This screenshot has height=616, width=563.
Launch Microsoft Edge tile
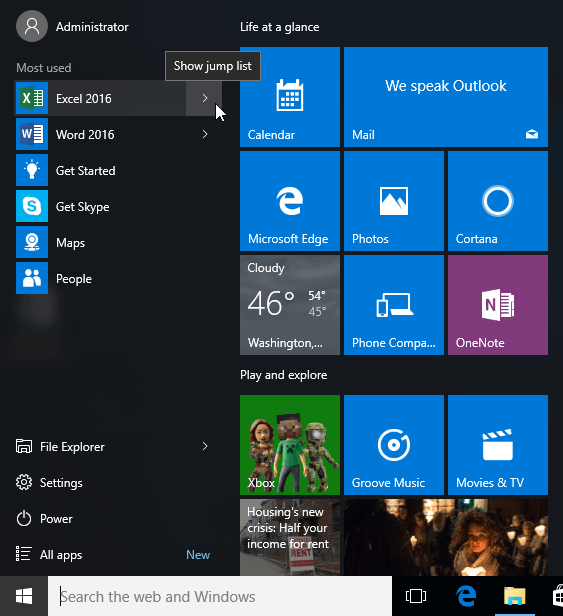(290, 201)
